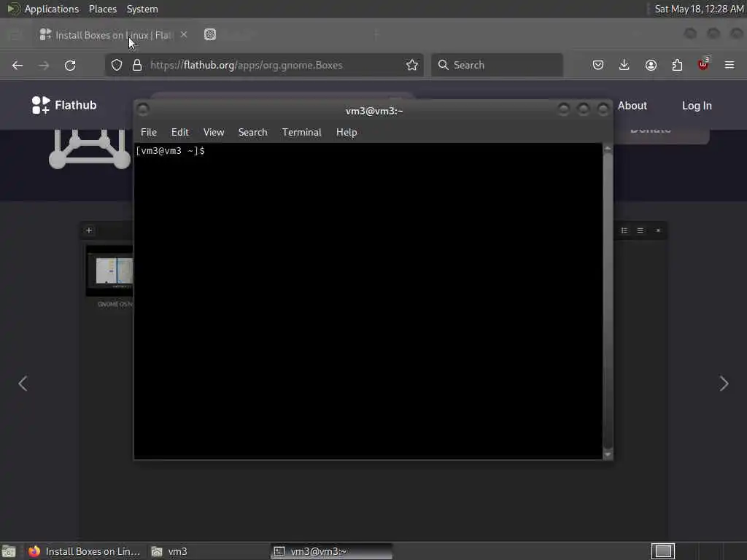The height and width of the screenshot is (560, 747).
Task: Click the site padlock security icon
Action: click(137, 65)
